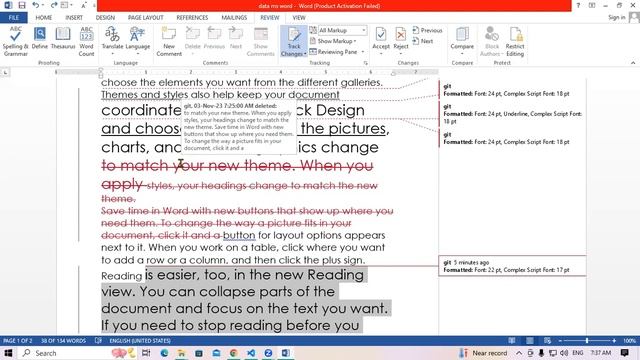Screen dimensions: 640x360
Task: Select the git 5 minutes ago revision balloon
Action: pyautogui.click(x=512, y=266)
